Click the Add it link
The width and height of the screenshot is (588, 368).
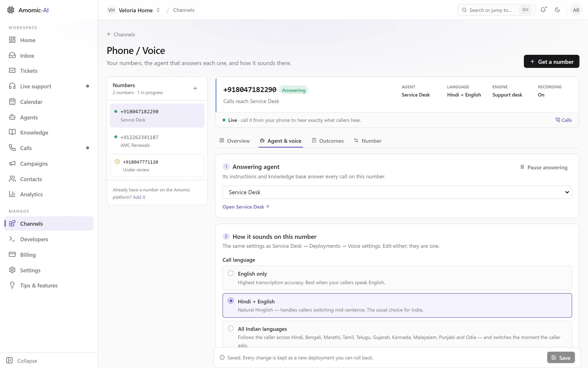(x=139, y=197)
